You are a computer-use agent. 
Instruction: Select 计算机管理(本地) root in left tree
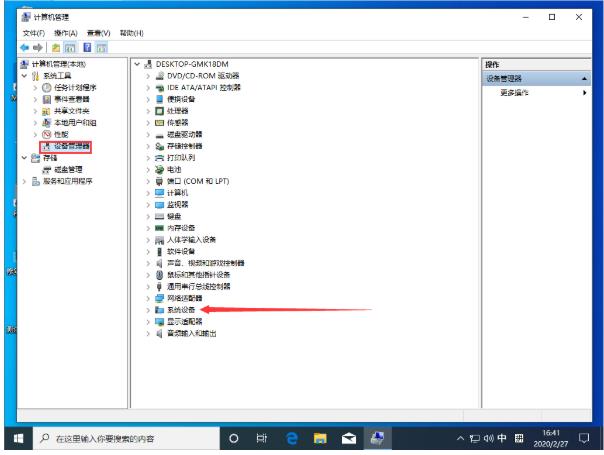[59, 64]
